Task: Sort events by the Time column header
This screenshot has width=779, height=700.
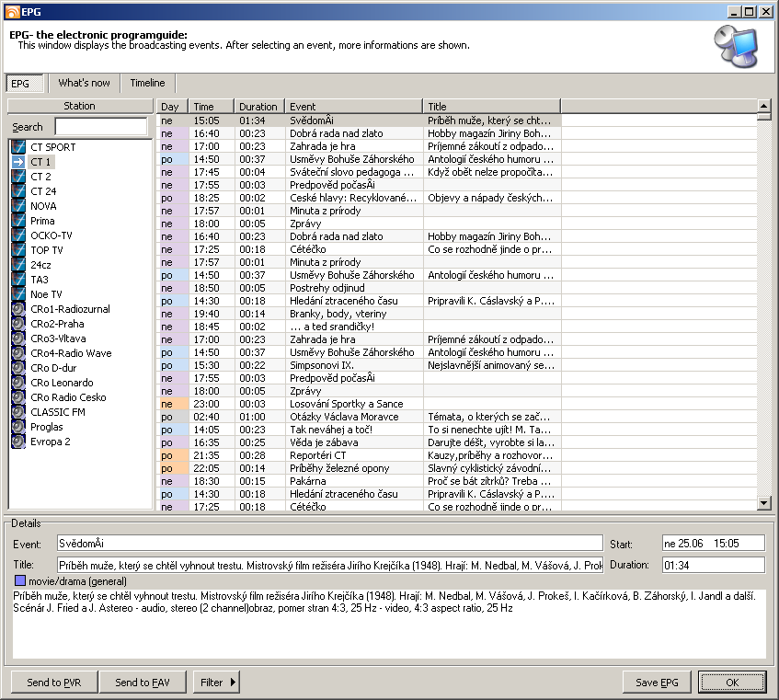Action: coord(212,107)
